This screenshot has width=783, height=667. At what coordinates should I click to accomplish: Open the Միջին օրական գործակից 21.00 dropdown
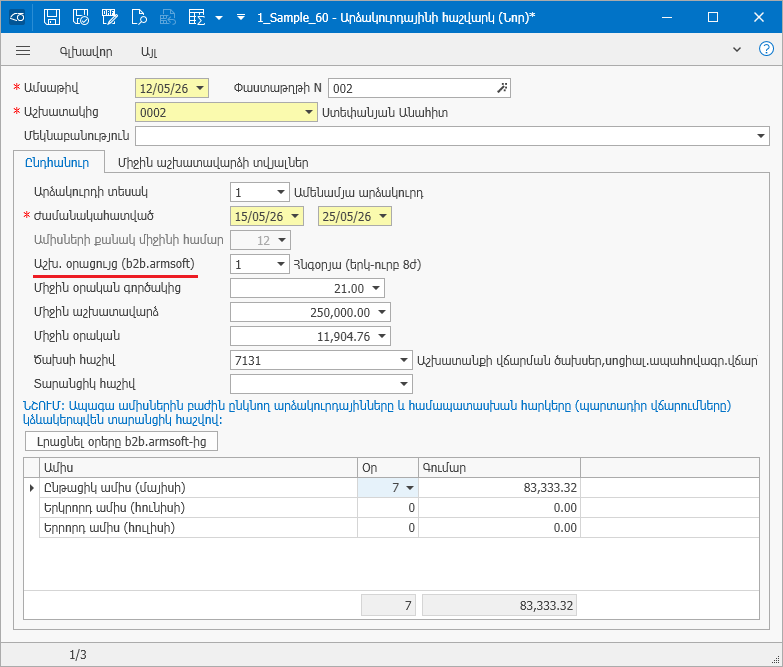pos(376,288)
